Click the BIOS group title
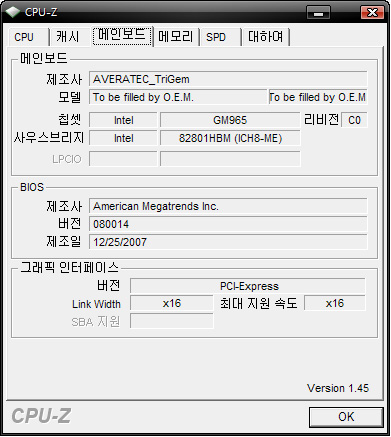 point(32,187)
